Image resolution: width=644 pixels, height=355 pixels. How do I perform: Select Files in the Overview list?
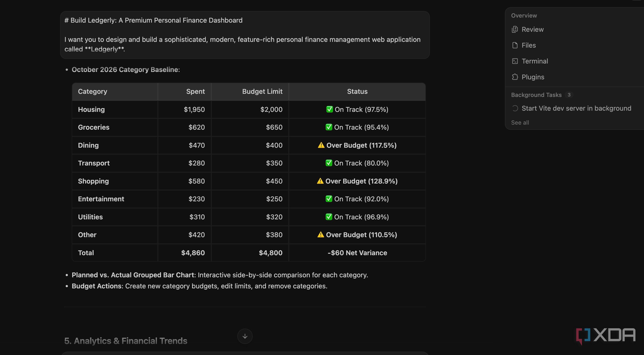tap(528, 45)
